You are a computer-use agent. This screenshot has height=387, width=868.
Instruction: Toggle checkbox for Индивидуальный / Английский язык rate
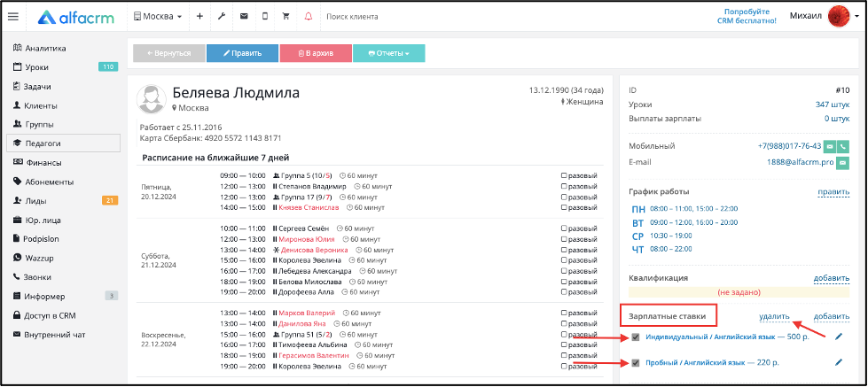pos(636,337)
